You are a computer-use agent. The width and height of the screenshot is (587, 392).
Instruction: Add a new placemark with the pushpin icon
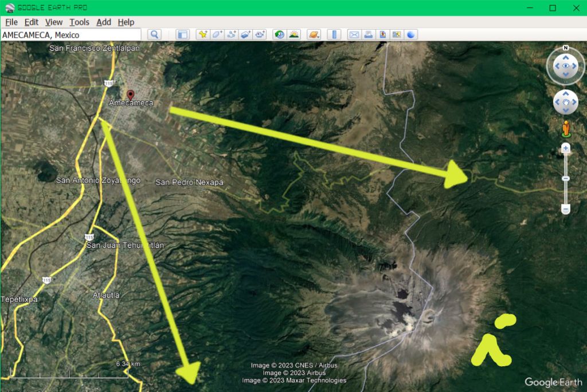tap(202, 34)
